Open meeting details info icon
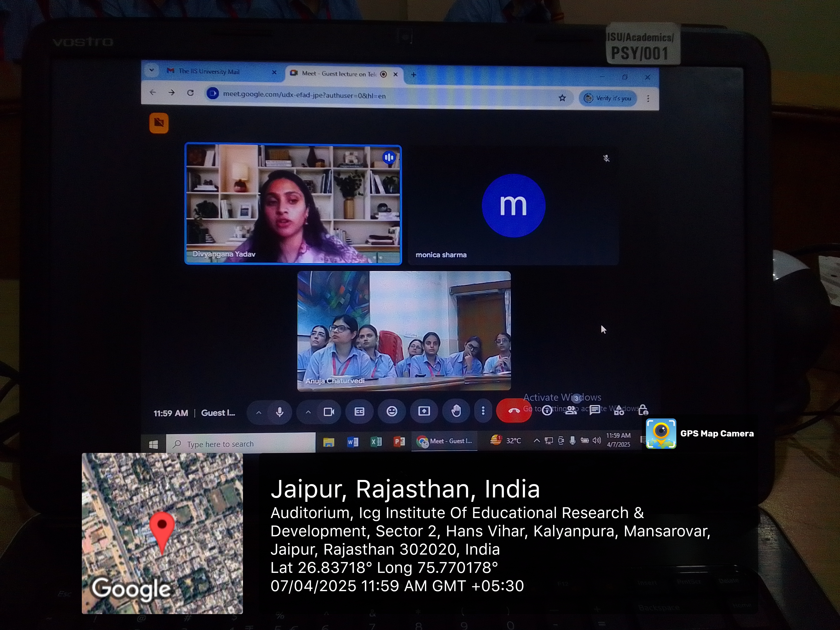The image size is (840, 630). (x=547, y=410)
